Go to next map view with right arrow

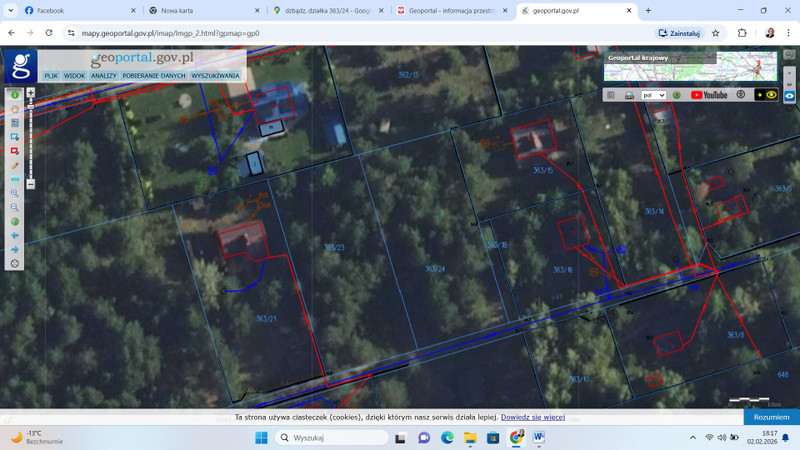tap(14, 249)
